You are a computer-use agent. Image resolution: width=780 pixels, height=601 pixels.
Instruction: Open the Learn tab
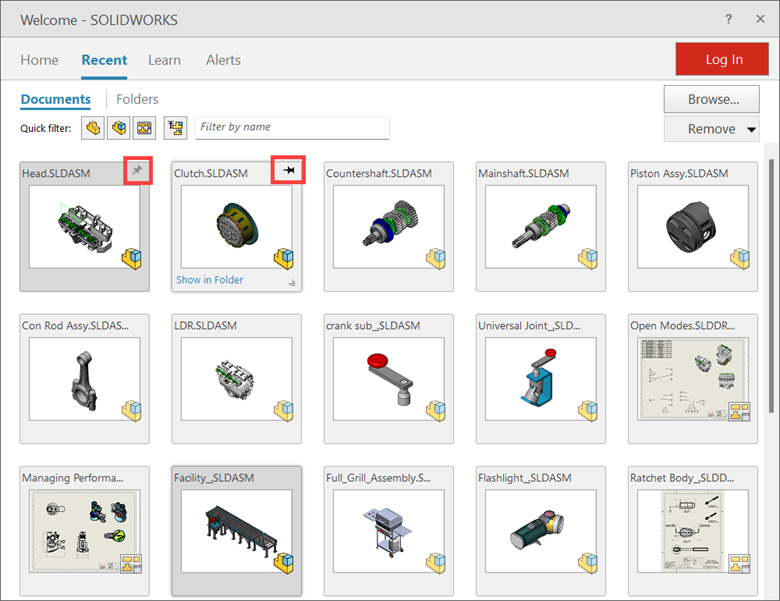point(164,60)
